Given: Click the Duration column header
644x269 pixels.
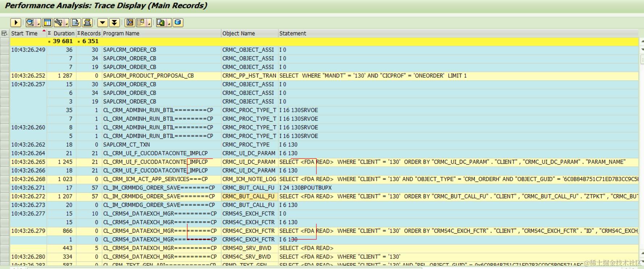Looking at the screenshot, I should pyautogui.click(x=62, y=33).
